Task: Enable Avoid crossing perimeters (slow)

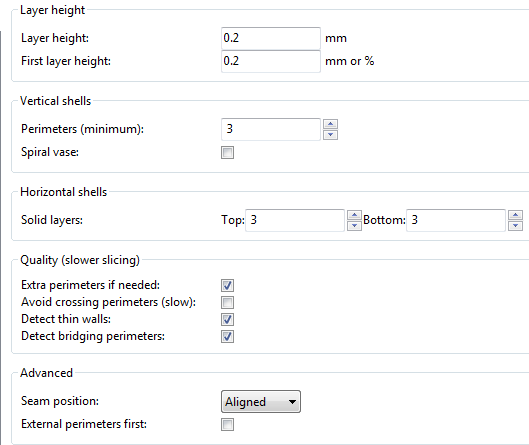Action: (x=227, y=302)
